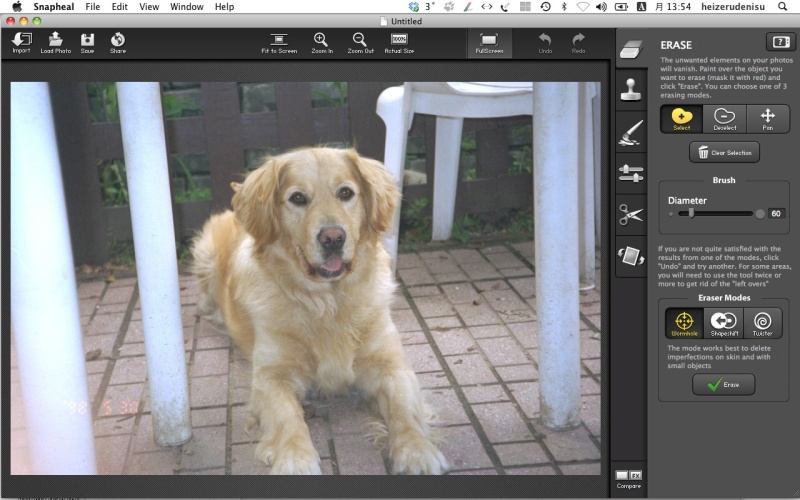Click the Diameter value field showing 60
The height and width of the screenshot is (500, 800).
[x=776, y=214]
